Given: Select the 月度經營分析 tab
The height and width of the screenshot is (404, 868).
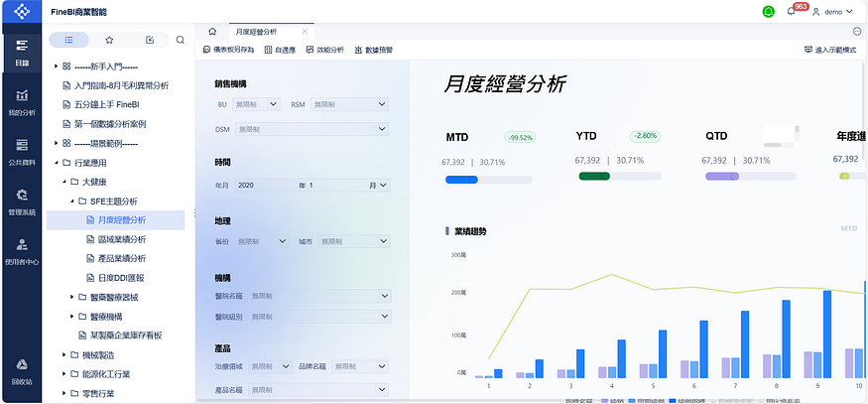Looking at the screenshot, I should (257, 32).
